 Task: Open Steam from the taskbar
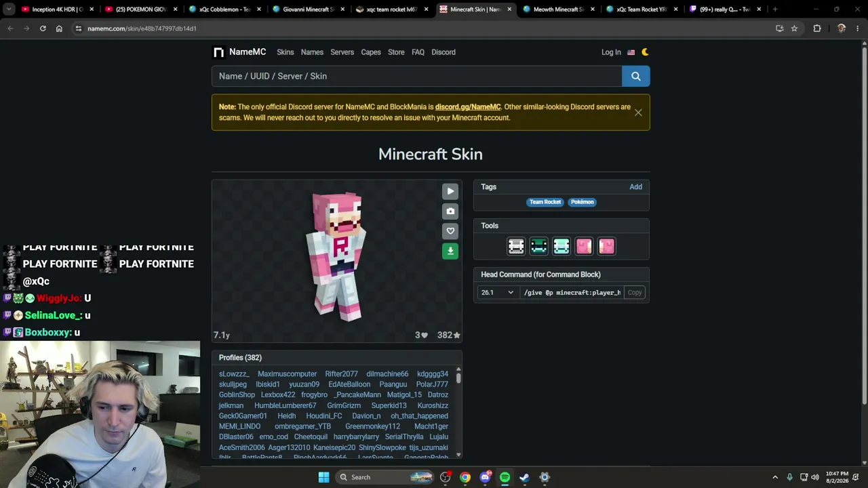tap(524, 477)
